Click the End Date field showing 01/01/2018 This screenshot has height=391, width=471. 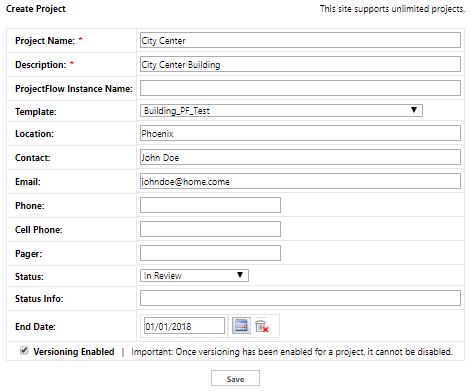pos(184,326)
